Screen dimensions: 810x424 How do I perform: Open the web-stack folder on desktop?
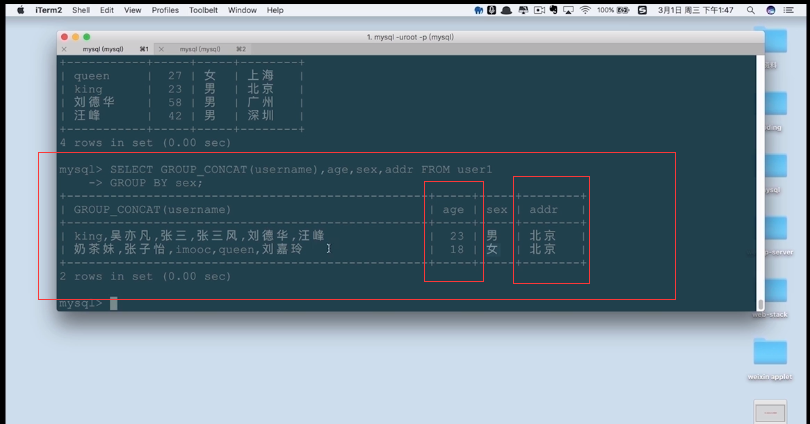[770, 299]
